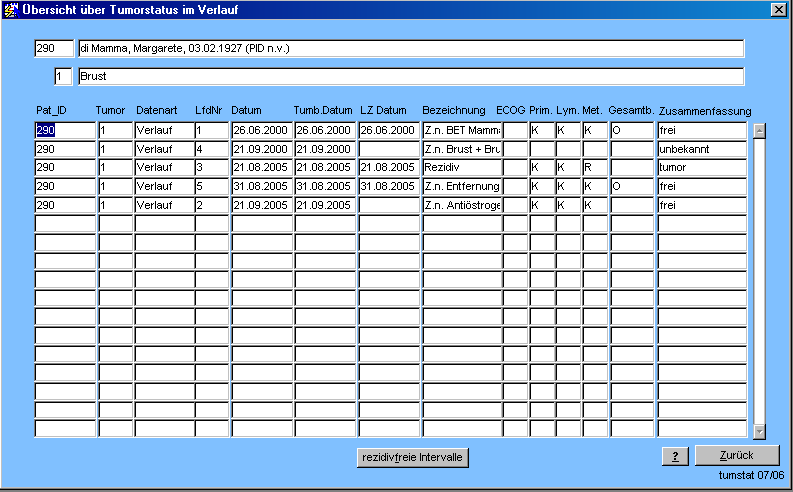
Task: Click the patient name field di Mamma, Margarete
Action: (x=410, y=48)
